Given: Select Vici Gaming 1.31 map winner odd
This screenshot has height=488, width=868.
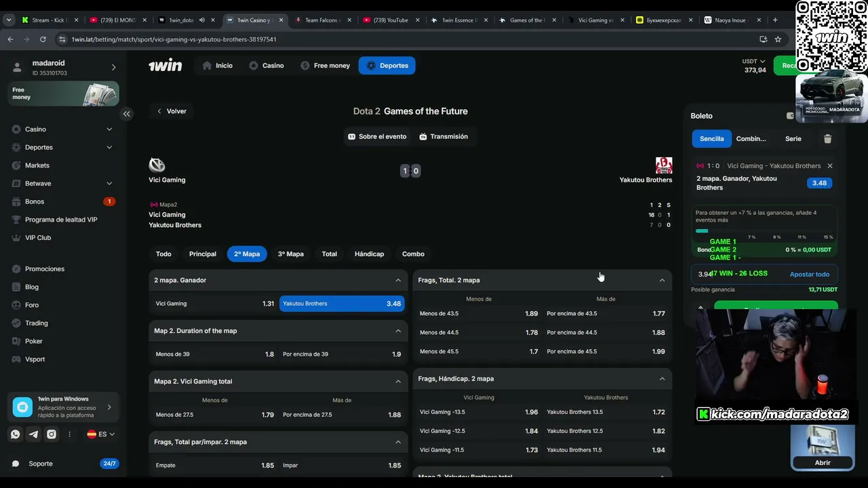Looking at the screenshot, I should 214,304.
